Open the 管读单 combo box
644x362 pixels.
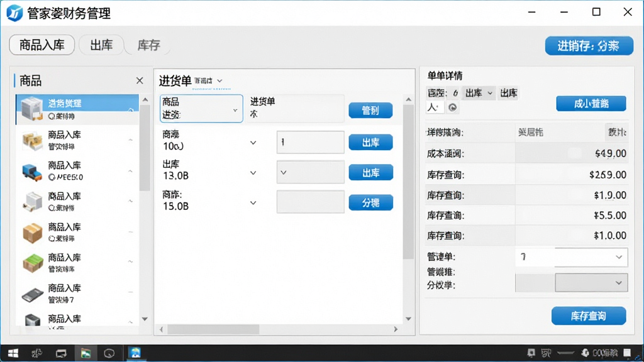click(x=571, y=257)
